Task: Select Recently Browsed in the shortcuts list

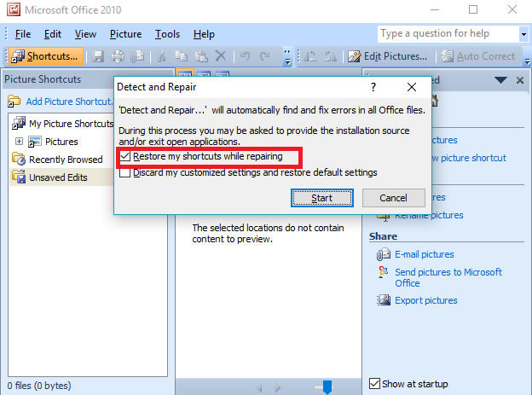Action: pos(66,160)
